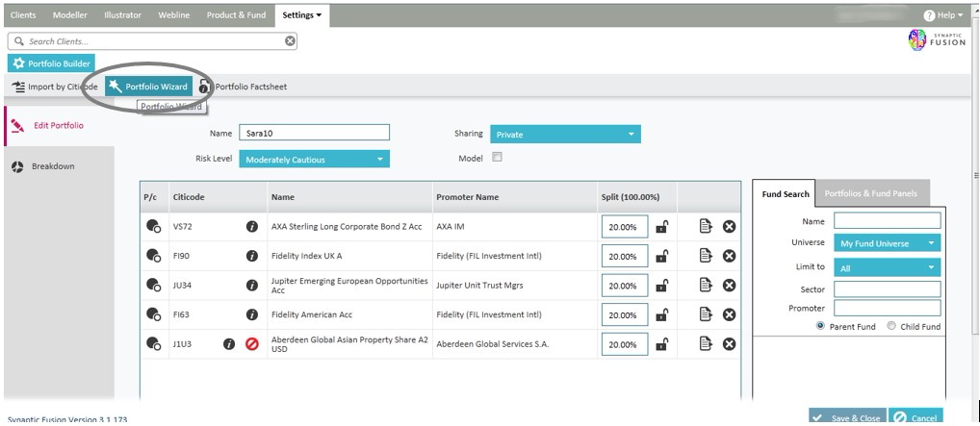Click Save & Close button
This screenshot has height=426, width=980.
(x=846, y=418)
